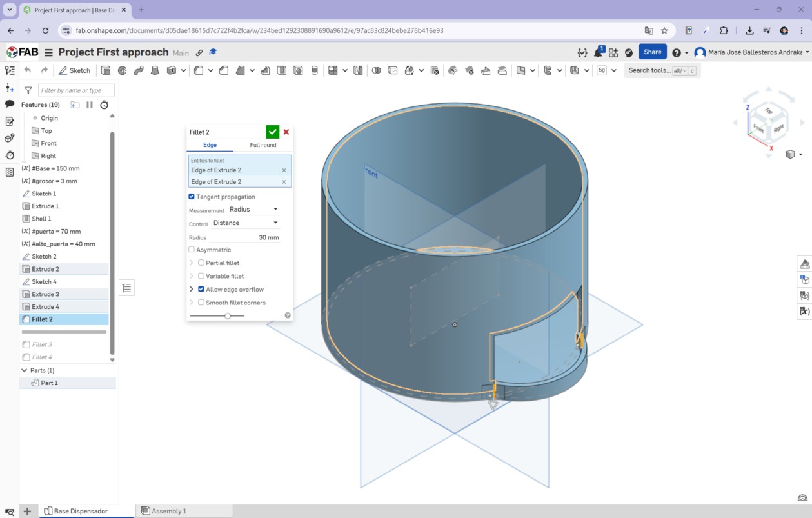Screen dimensions: 812x518
Task: Open the notifications bell
Action: pyautogui.click(x=597, y=52)
